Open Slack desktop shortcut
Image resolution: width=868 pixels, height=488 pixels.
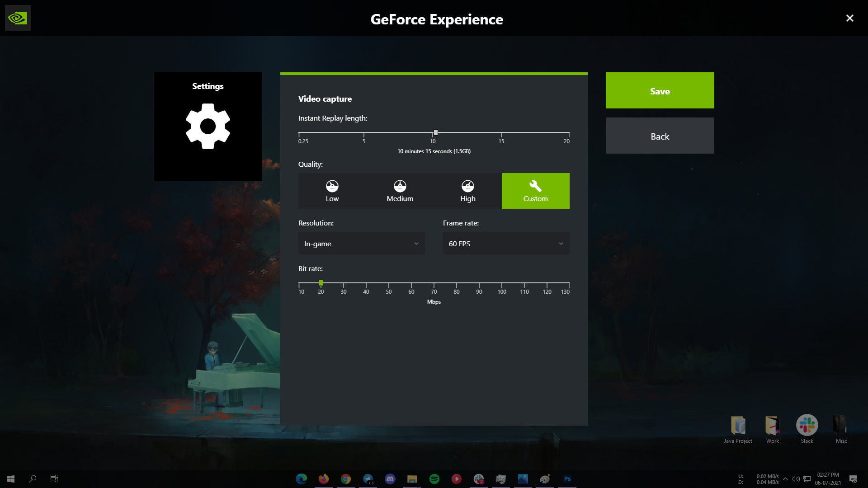tap(807, 426)
